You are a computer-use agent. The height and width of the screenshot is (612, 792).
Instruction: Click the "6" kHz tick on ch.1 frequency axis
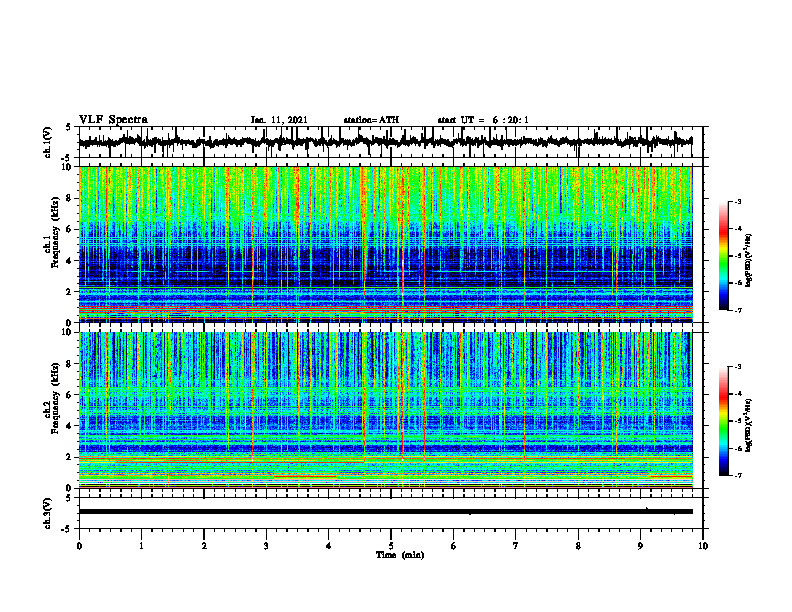69,229
